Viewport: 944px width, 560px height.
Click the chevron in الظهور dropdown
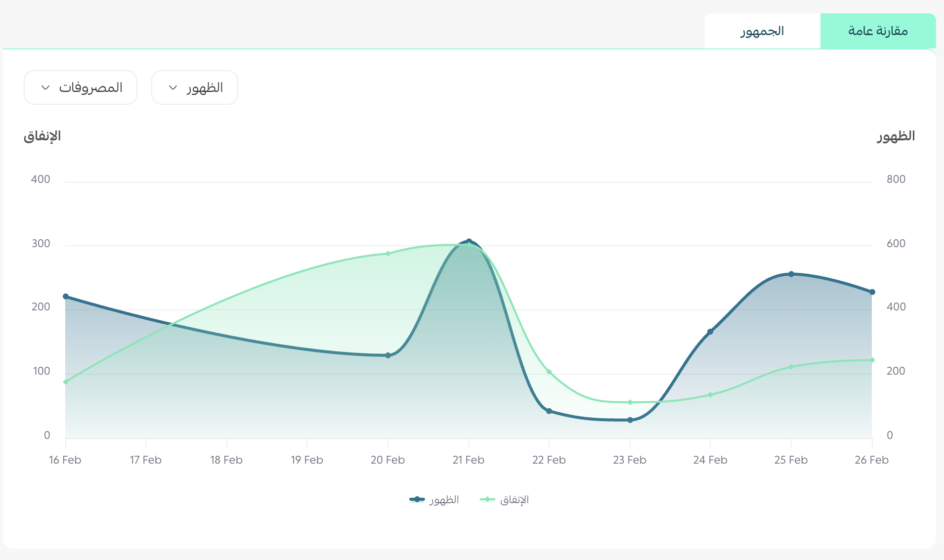(173, 87)
